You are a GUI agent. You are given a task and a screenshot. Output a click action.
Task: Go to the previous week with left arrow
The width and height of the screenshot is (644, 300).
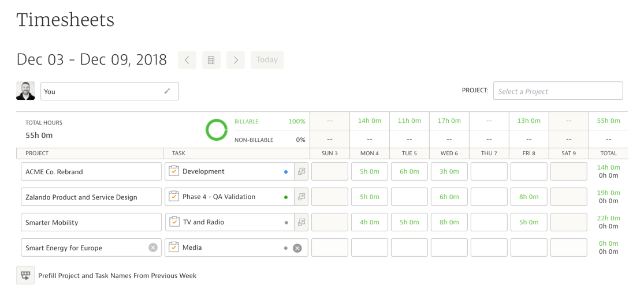(187, 60)
